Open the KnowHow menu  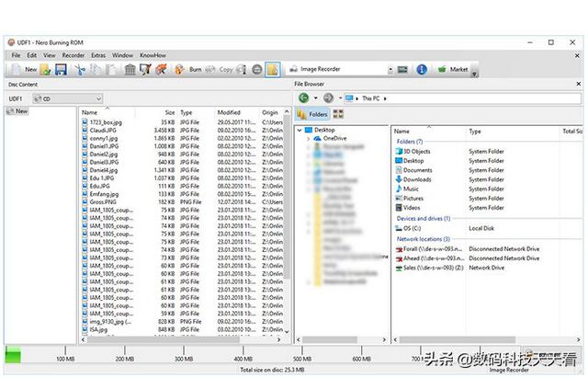(153, 55)
